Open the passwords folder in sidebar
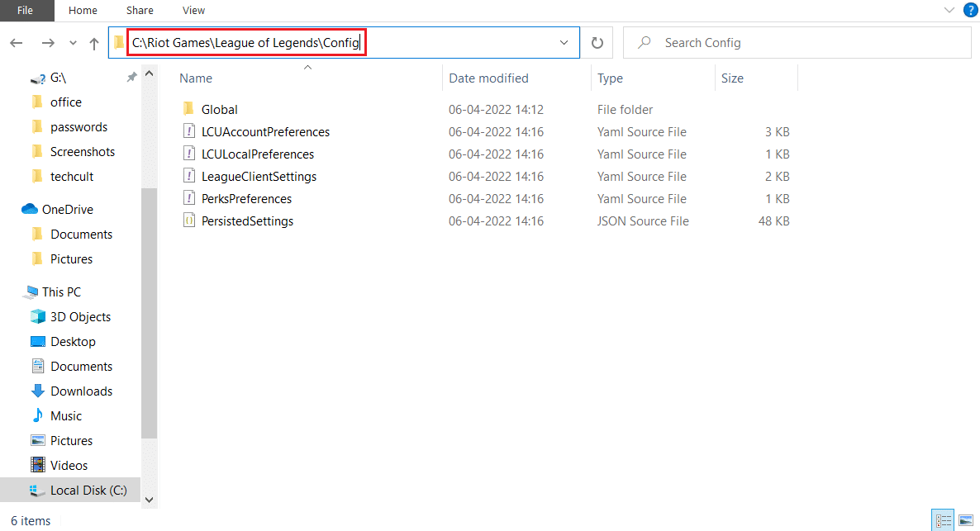Screen dimensions: 980x531 click(78, 127)
